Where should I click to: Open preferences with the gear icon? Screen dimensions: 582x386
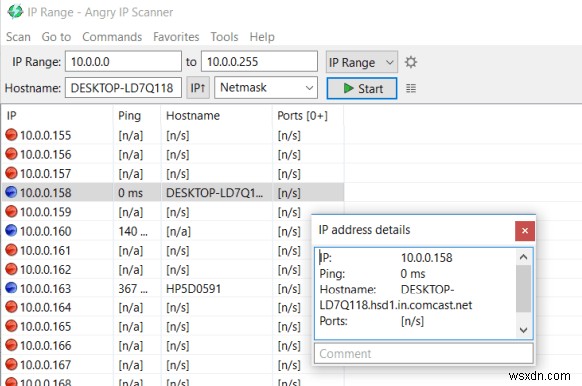[411, 62]
